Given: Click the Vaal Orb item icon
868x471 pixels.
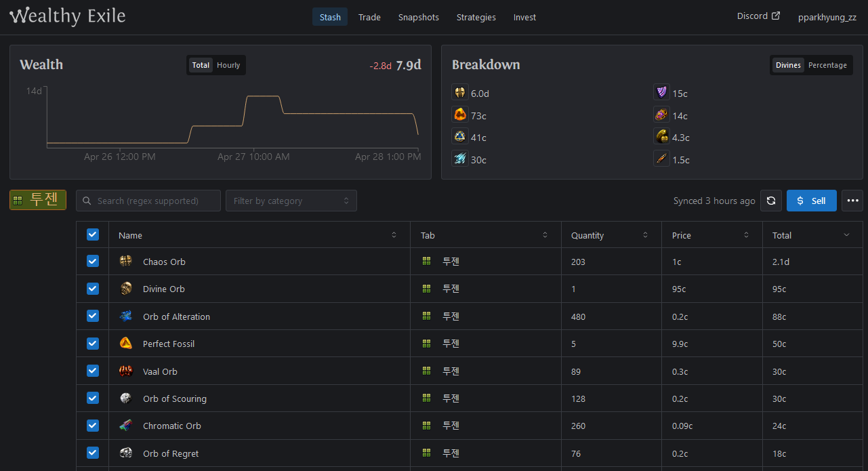Looking at the screenshot, I should (125, 371).
